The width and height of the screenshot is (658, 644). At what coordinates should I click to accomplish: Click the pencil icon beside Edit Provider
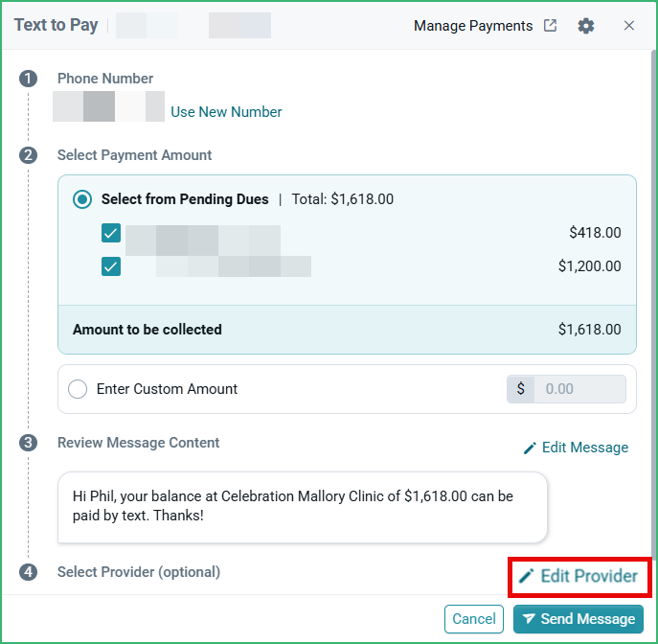click(x=526, y=576)
